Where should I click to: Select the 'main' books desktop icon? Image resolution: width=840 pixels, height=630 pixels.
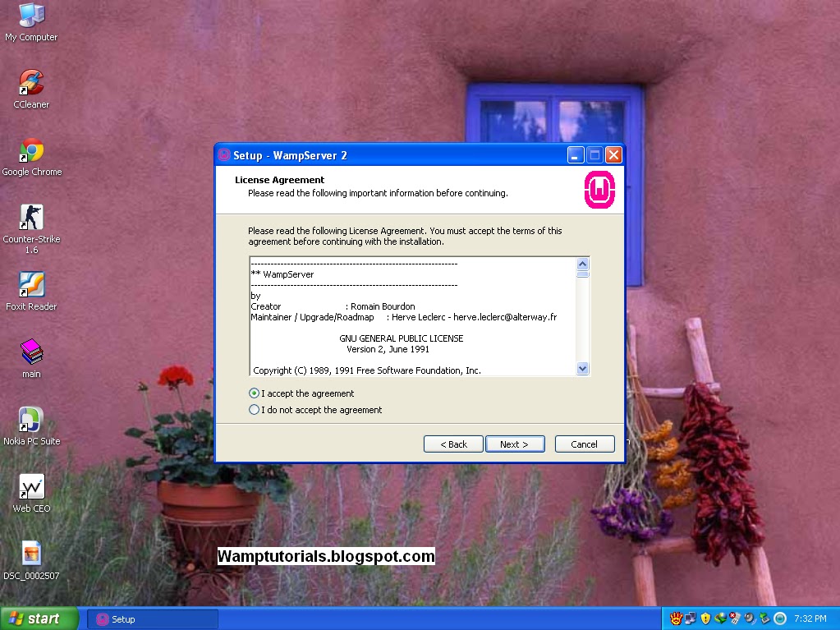point(31,359)
